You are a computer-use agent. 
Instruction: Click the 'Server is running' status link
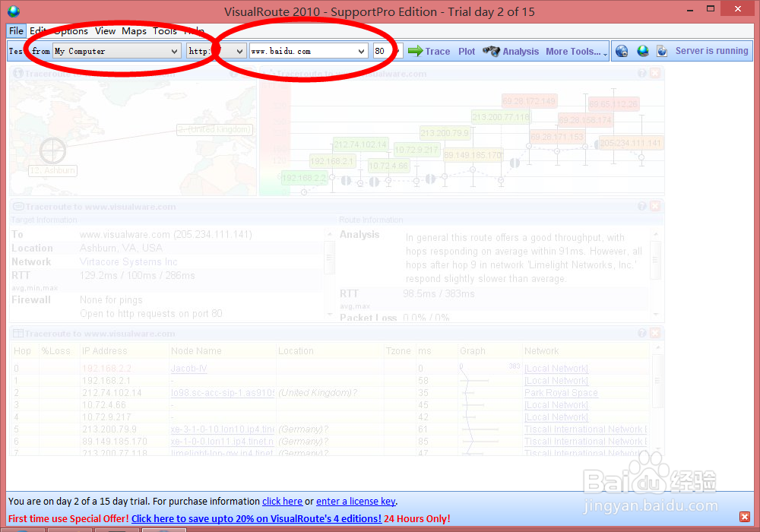[x=711, y=51]
